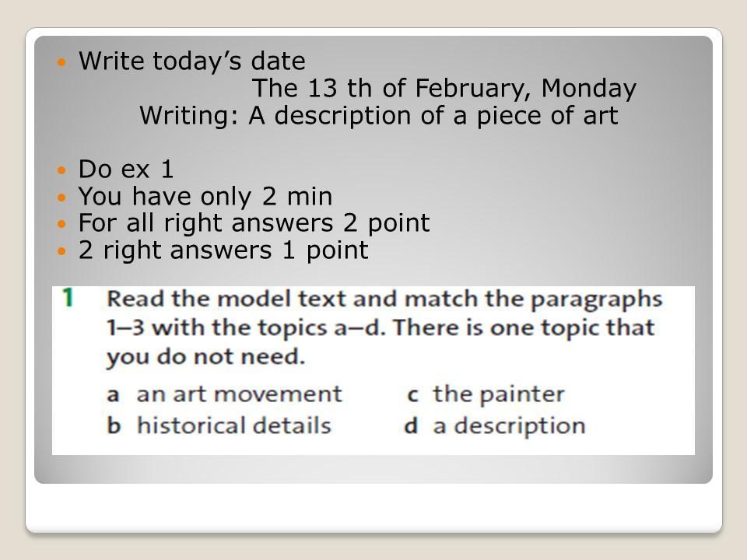
Task: Choose topic c "the painter"
Action: point(486,394)
